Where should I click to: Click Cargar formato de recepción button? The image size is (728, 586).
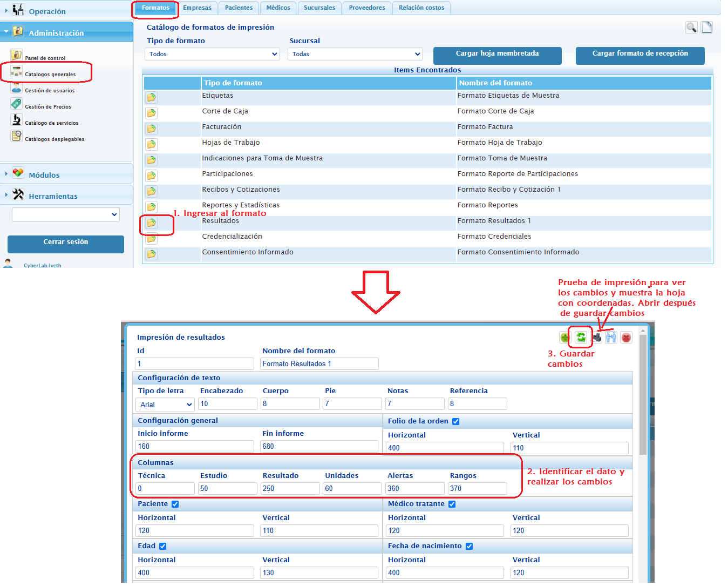click(x=640, y=56)
